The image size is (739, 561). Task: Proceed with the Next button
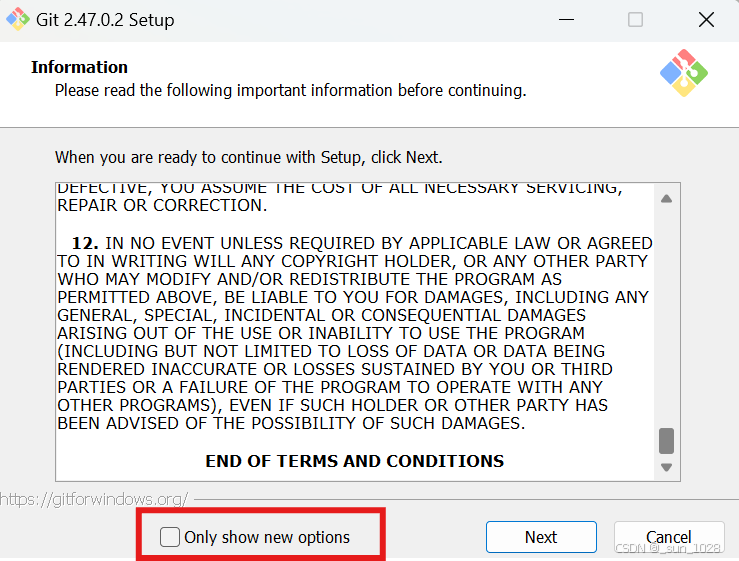click(541, 537)
